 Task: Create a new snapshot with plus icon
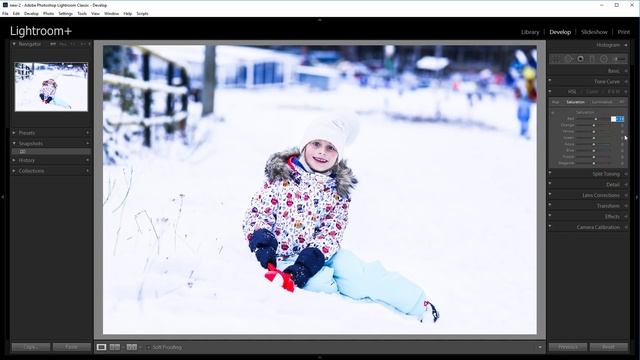pyautogui.click(x=87, y=143)
